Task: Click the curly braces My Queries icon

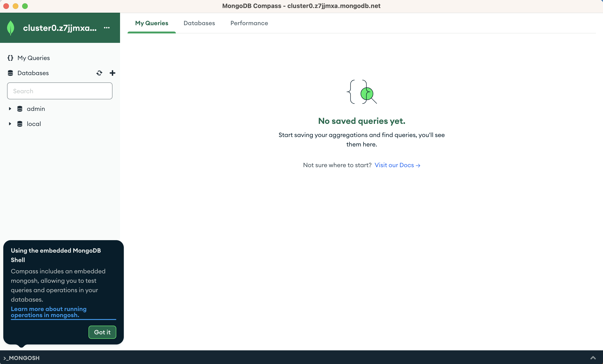Action: (x=10, y=58)
